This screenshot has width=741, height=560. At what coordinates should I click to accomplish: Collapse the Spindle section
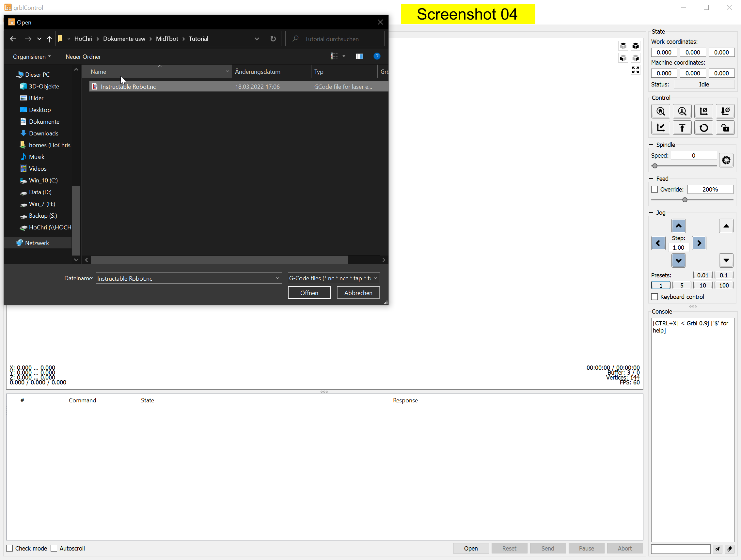[651, 145]
